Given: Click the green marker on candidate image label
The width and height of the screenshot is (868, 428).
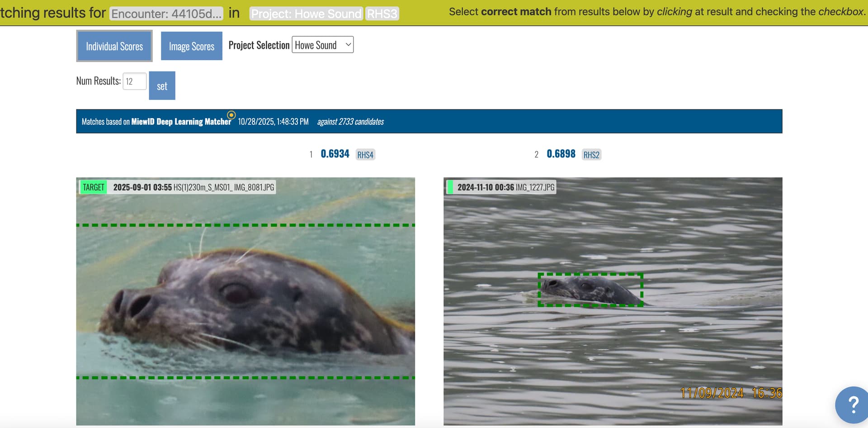Looking at the screenshot, I should click(450, 187).
